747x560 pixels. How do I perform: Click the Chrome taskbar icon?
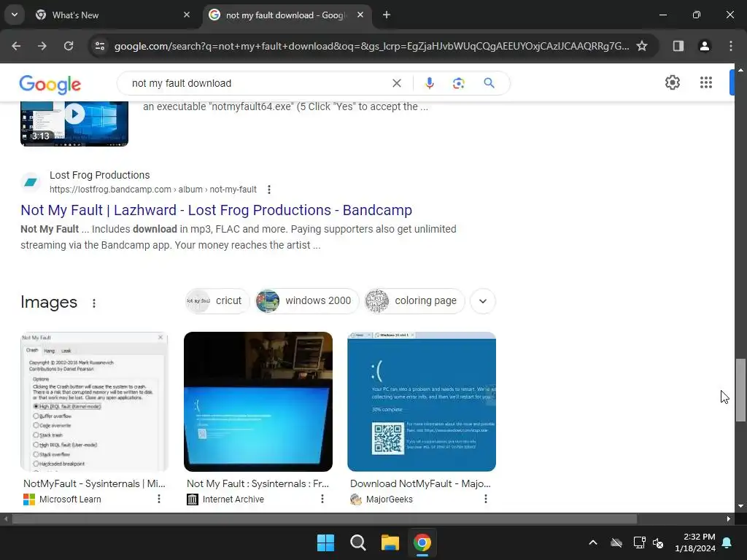tap(422, 542)
